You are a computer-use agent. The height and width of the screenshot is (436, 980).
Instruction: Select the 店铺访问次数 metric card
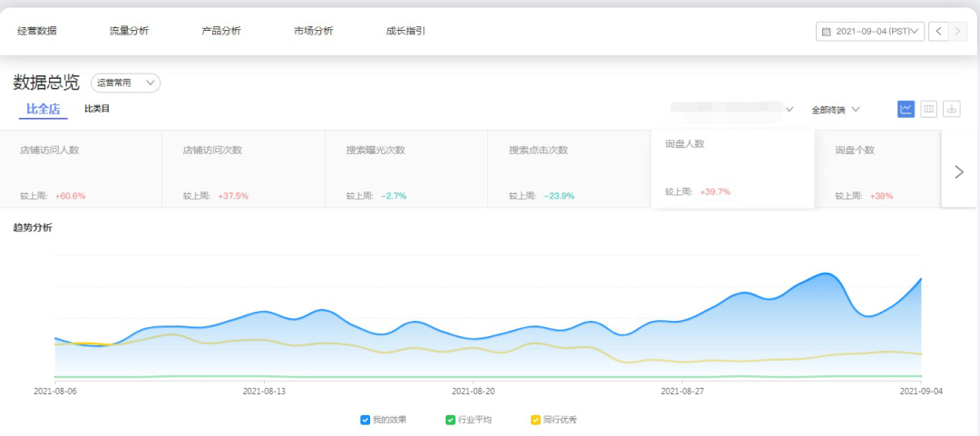click(244, 169)
